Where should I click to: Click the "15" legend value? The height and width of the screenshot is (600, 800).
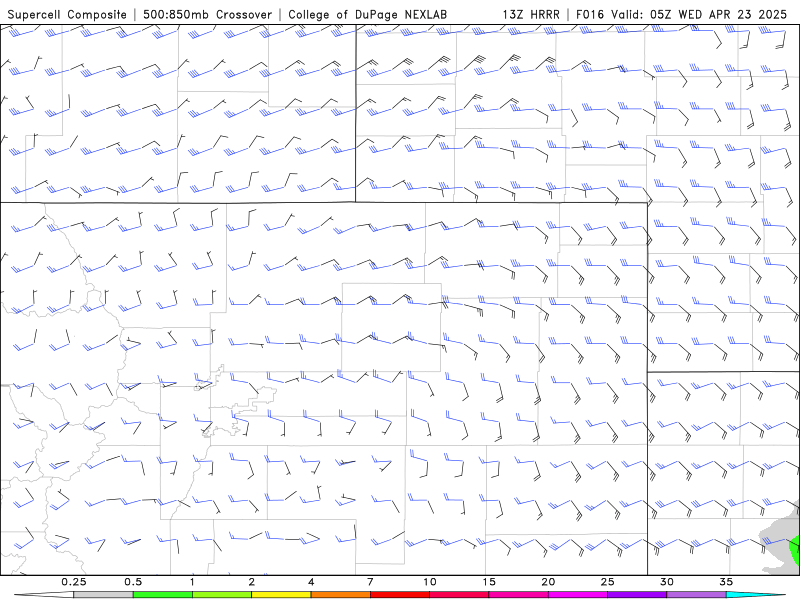489,582
